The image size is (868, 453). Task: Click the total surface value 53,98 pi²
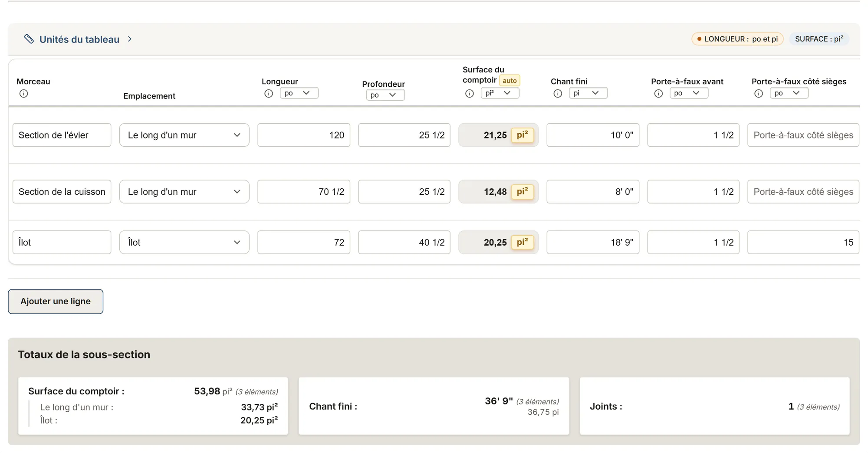click(213, 391)
